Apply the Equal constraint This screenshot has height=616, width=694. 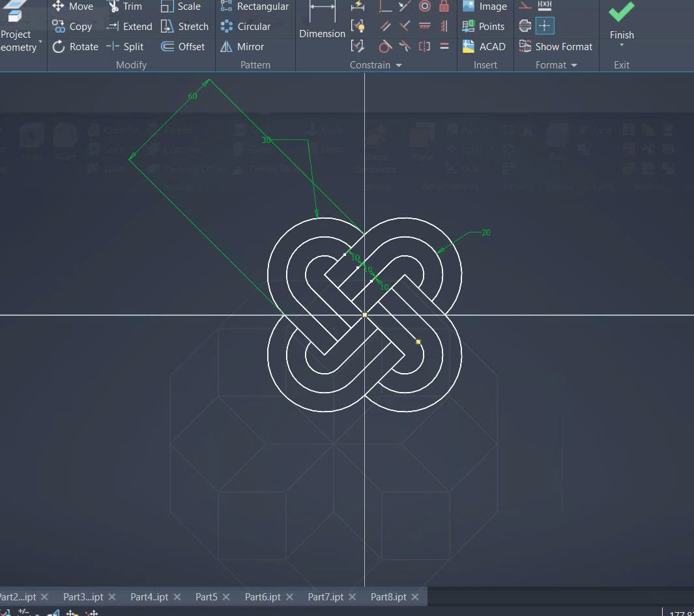[x=444, y=47]
